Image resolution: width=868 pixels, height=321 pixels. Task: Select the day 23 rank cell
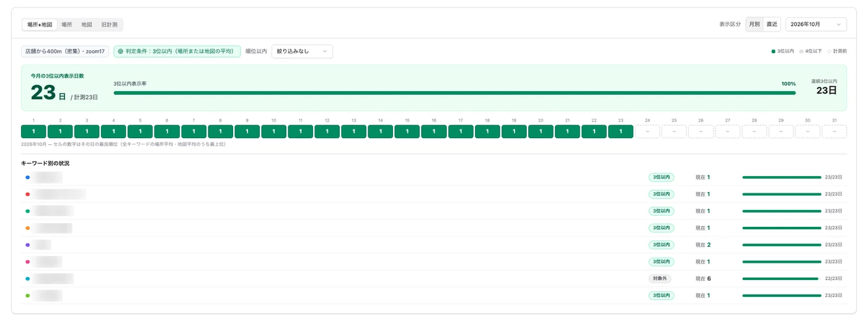621,131
